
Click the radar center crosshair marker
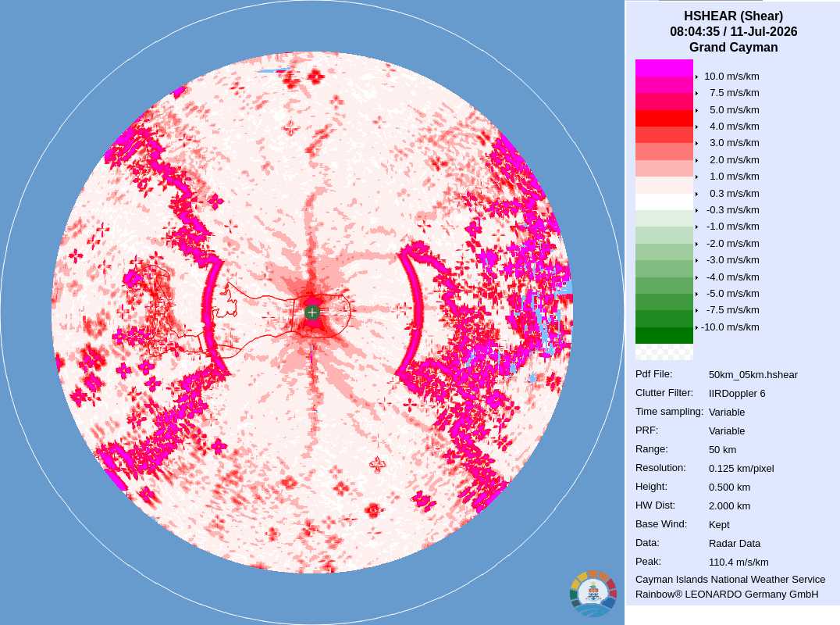tap(311, 312)
